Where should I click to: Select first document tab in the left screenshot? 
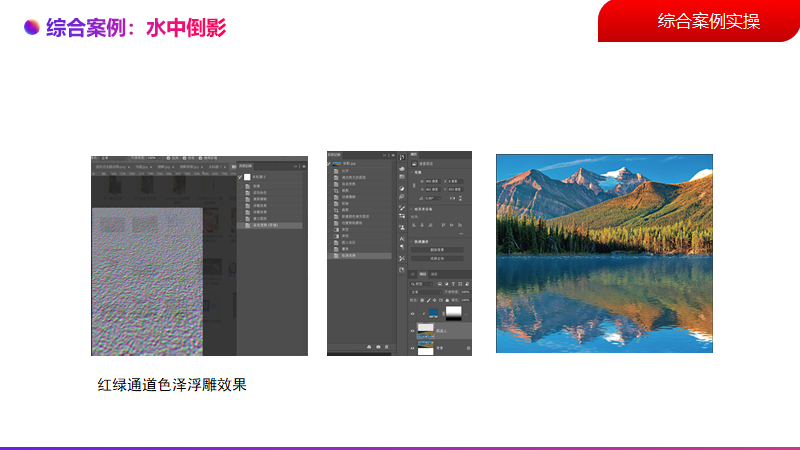112,167
